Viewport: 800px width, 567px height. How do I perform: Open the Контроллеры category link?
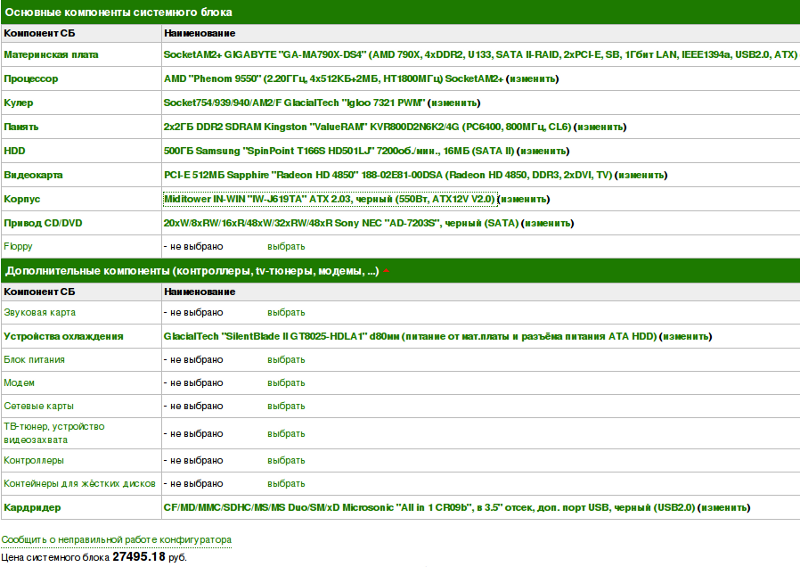tap(34, 460)
